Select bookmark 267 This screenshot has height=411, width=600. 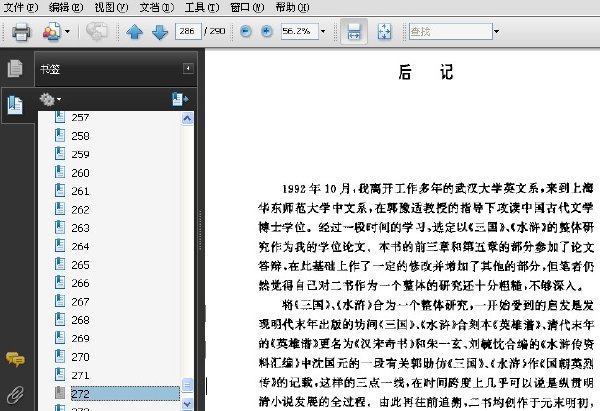pyautogui.click(x=80, y=302)
